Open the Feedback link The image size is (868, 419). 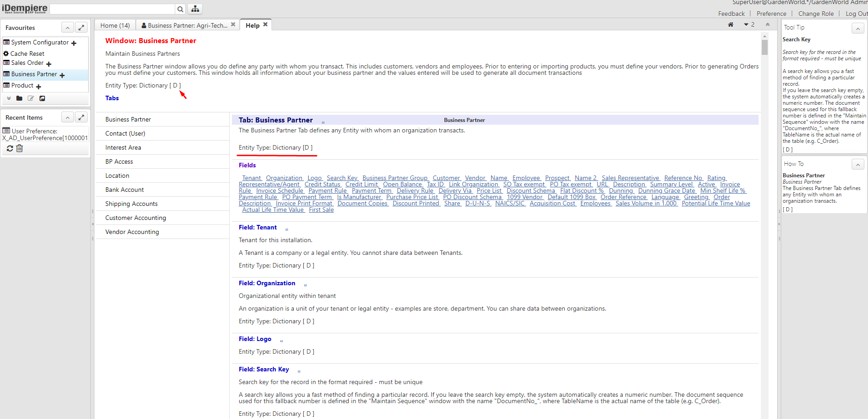click(731, 14)
